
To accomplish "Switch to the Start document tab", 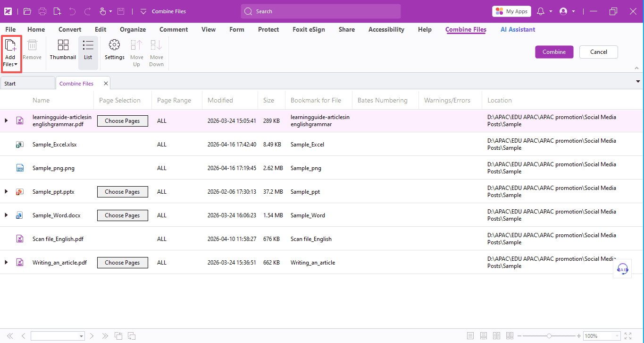I will (x=27, y=83).
